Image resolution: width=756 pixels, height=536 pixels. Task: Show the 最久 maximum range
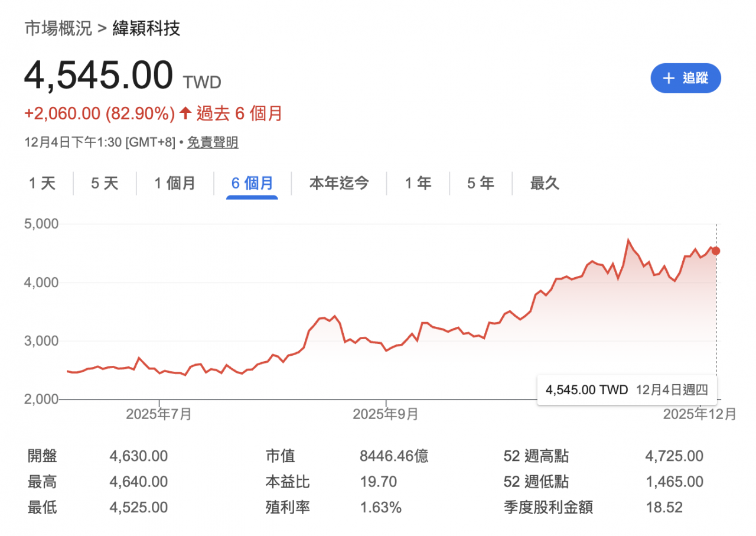(x=544, y=183)
